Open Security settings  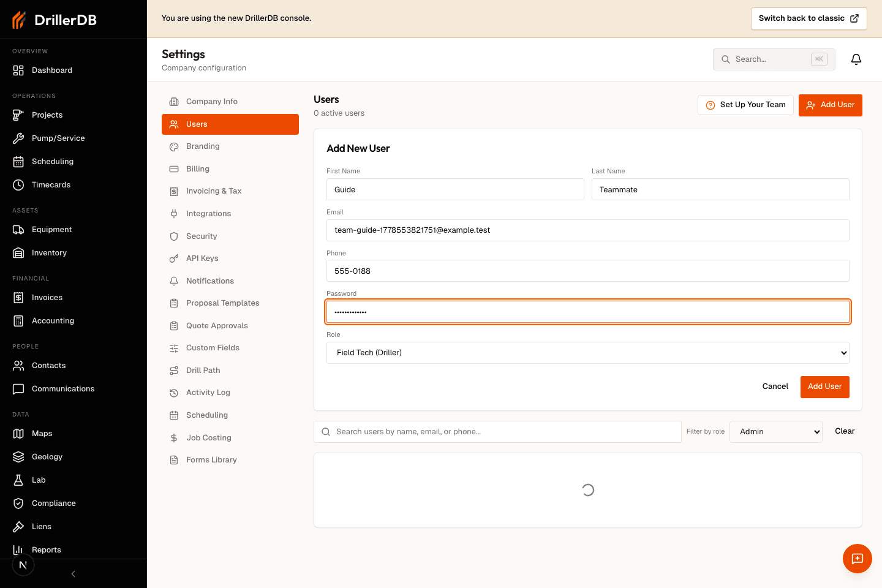coord(230,236)
